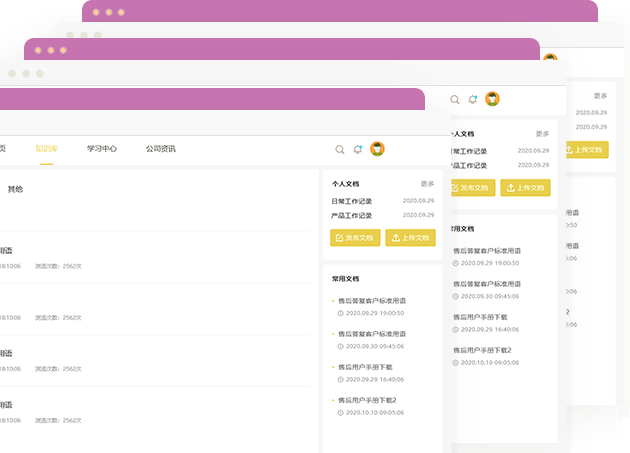Open 产品工作记录 document in the front window

tap(352, 215)
